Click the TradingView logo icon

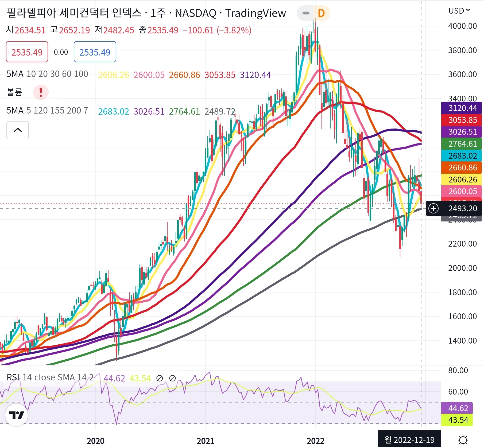17,415
